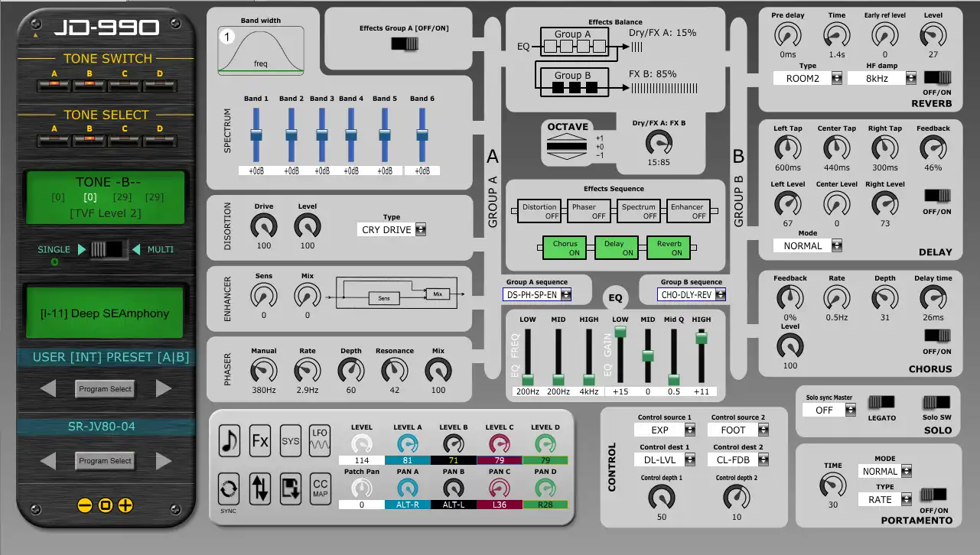The height and width of the screenshot is (555, 980).
Task: Toggle the CHORUS OFF/ON switch
Action: pyautogui.click(x=938, y=335)
